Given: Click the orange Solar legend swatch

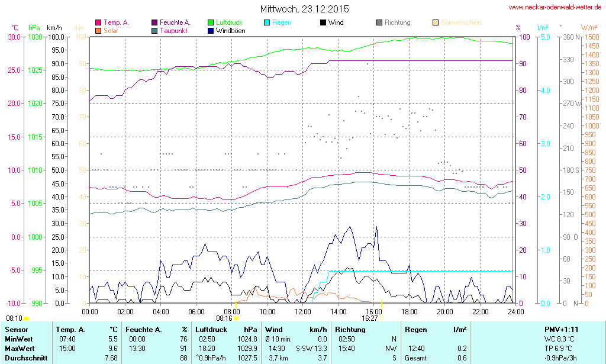Looking at the screenshot, I should point(98,30).
